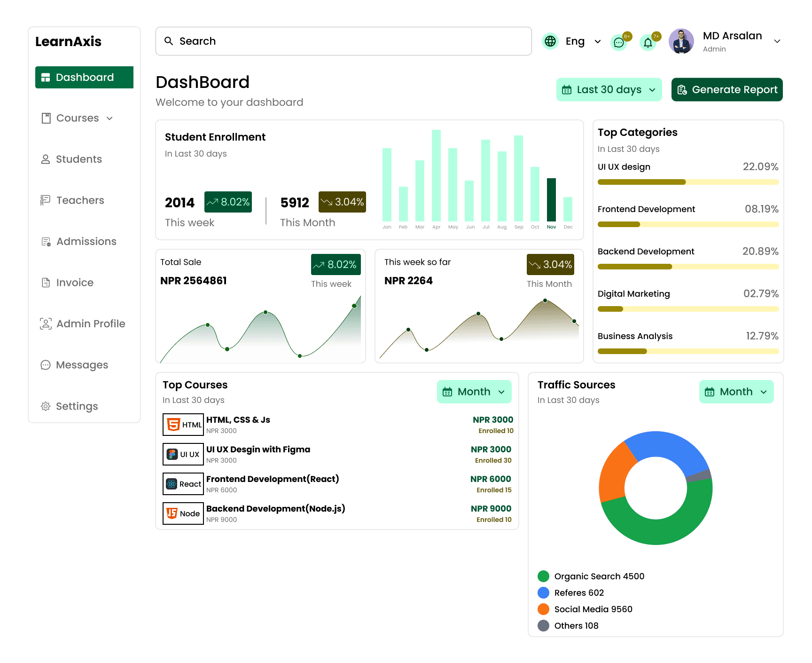Click the Search input field
This screenshot has height=663, width=812.
pyautogui.click(x=344, y=41)
